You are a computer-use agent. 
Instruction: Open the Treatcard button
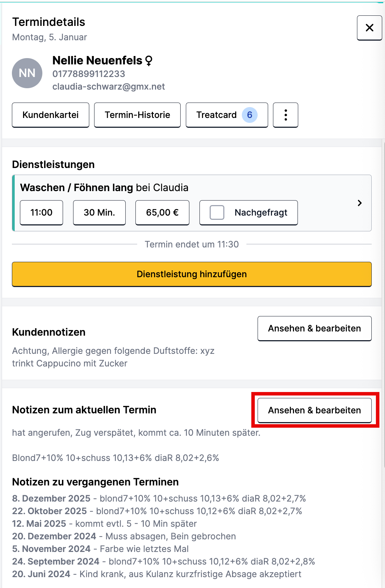pyautogui.click(x=217, y=115)
